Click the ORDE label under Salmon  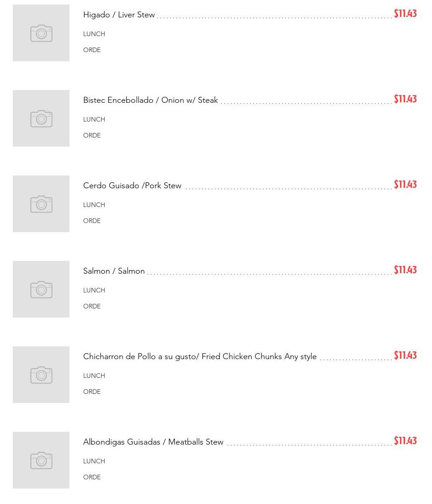click(x=92, y=306)
